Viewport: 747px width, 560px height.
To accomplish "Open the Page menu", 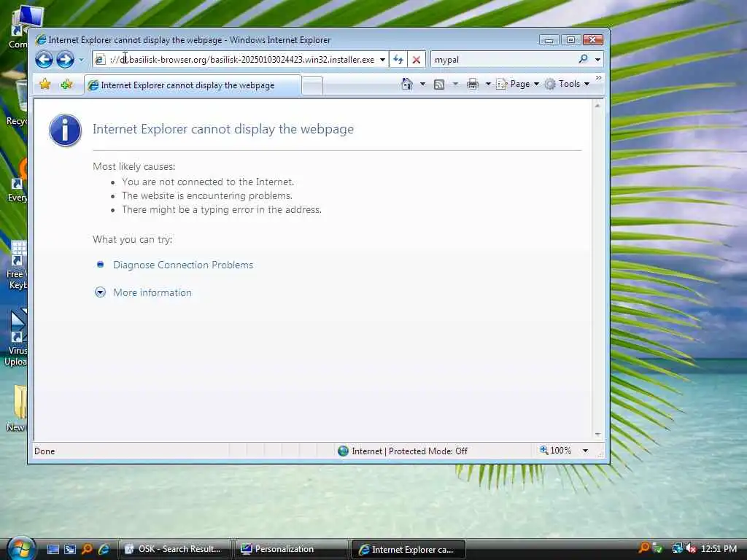I will (517, 84).
